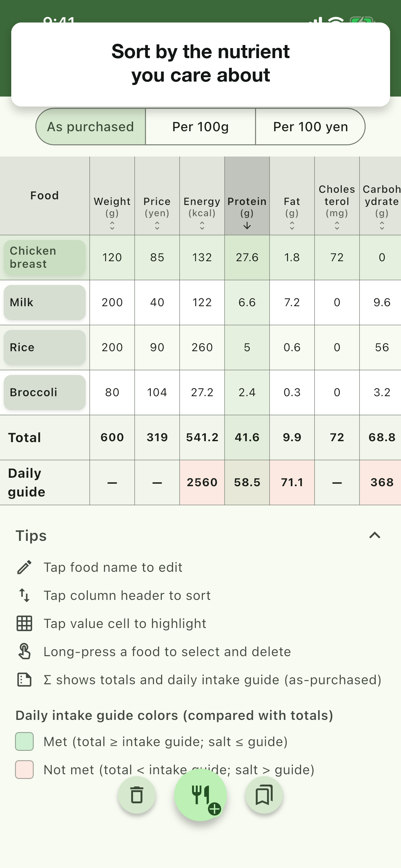Collapse the Tips section chevron
Viewport: 401px width, 868px height.
click(375, 535)
